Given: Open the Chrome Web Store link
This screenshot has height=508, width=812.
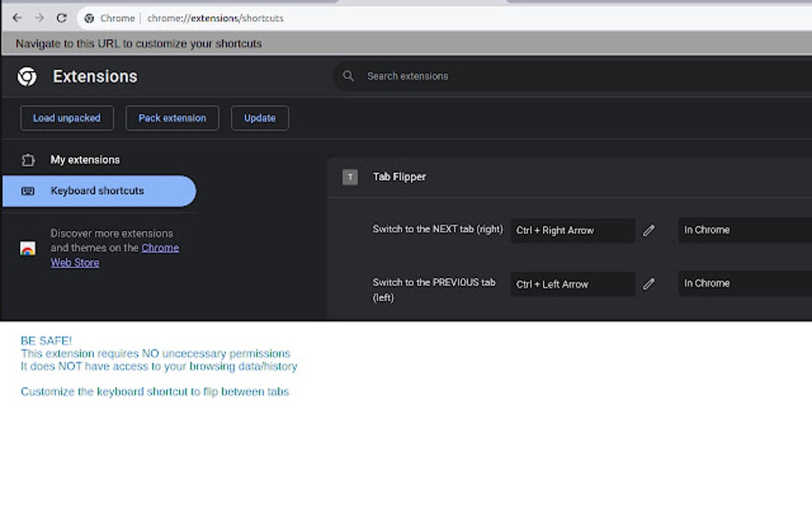Looking at the screenshot, I should pyautogui.click(x=160, y=248).
